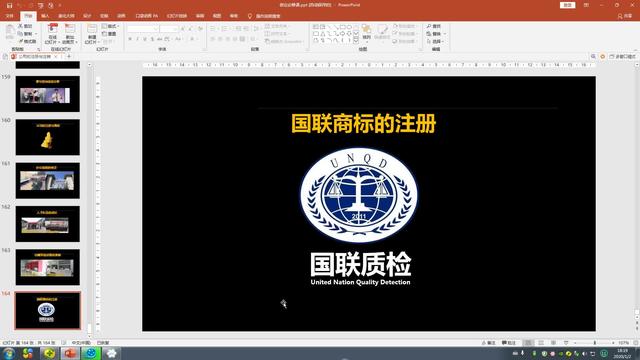Open the Customize Quick Access Toolbar arrow
The height and width of the screenshot is (360, 640).
click(60, 5)
